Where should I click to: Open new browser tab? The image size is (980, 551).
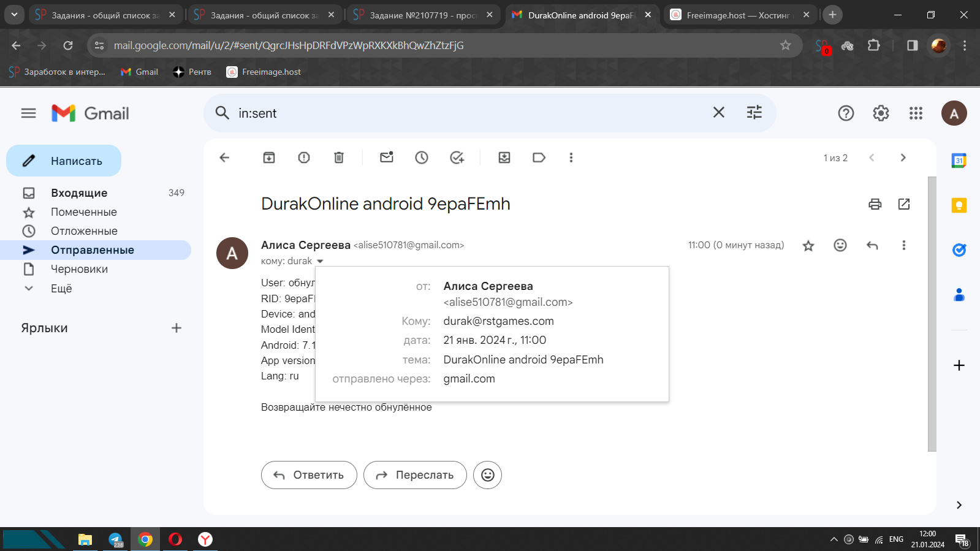[832, 15]
